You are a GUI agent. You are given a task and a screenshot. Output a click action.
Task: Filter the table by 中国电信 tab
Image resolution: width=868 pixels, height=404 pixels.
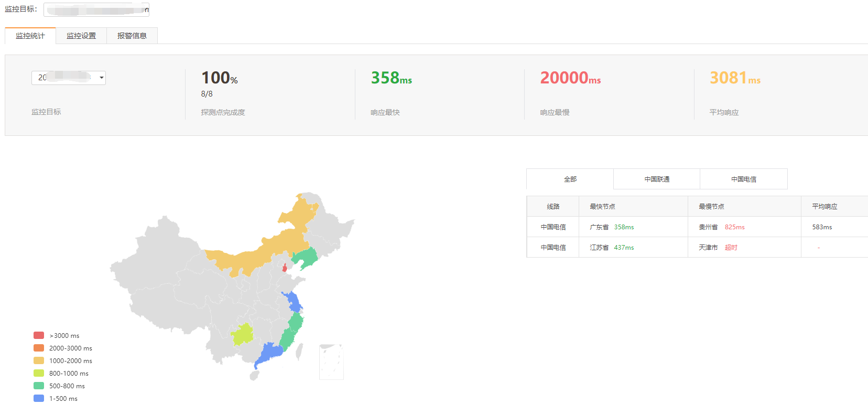pyautogui.click(x=744, y=179)
